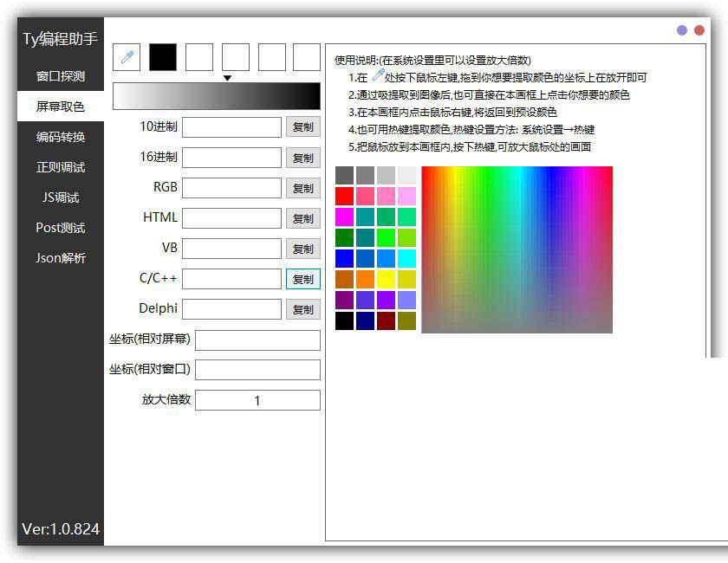
Task: Choose the pure blue preset swatch
Action: click(x=345, y=258)
